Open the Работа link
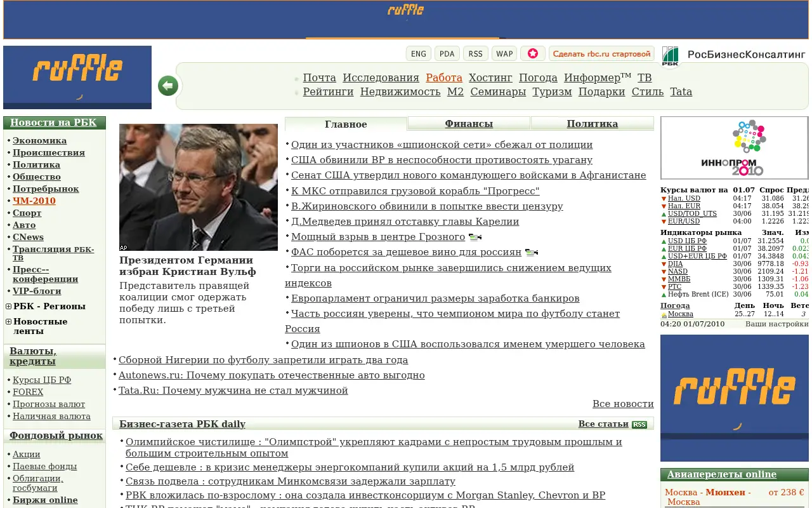The height and width of the screenshot is (508, 812). click(444, 78)
